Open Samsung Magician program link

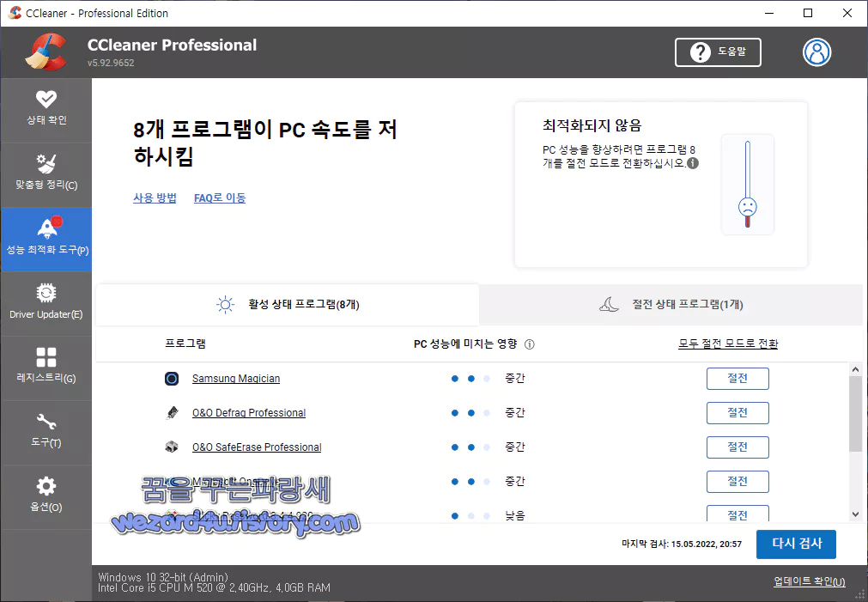(236, 379)
